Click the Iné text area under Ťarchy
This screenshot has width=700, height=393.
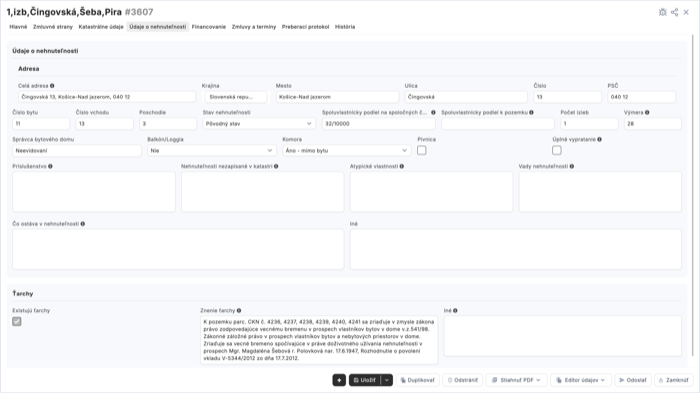(562, 336)
